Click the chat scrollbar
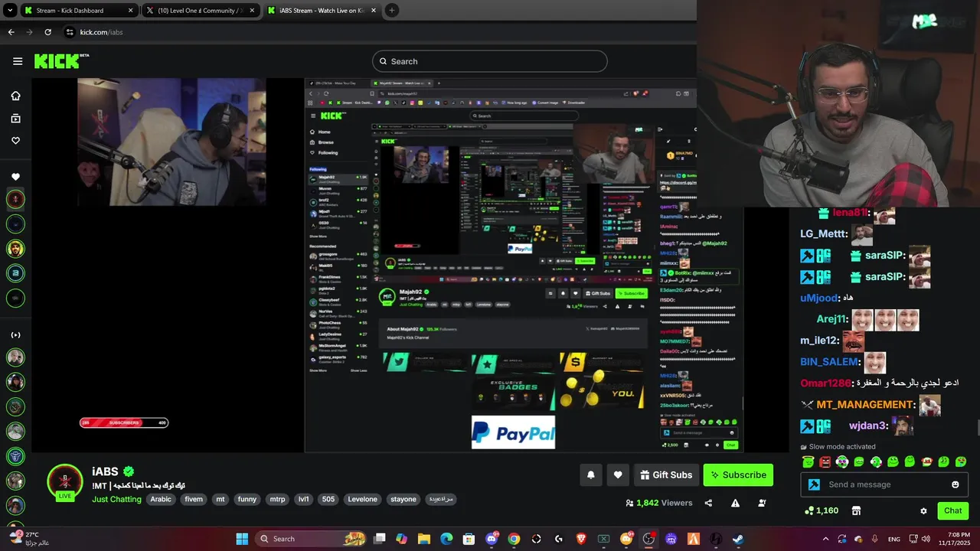This screenshot has width=980, height=551. pos(977,426)
